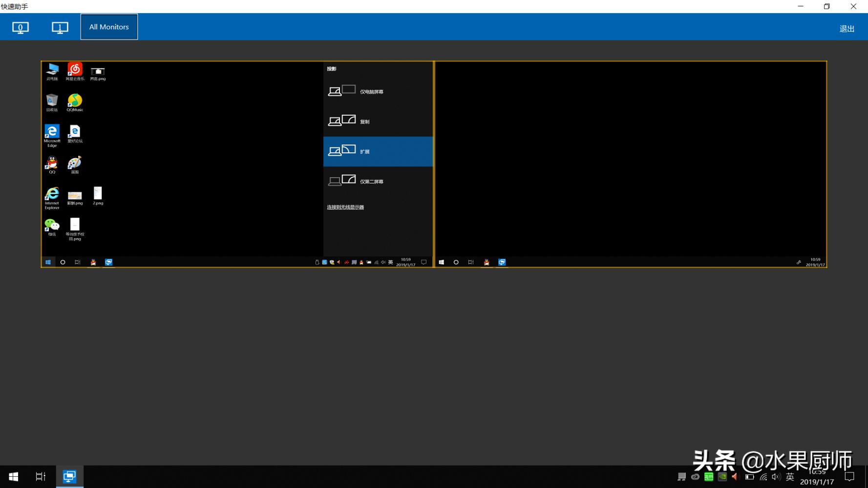Click the Quick Assist icon in remote taskbar
This screenshot has height=488, width=868.
pyautogui.click(x=108, y=262)
